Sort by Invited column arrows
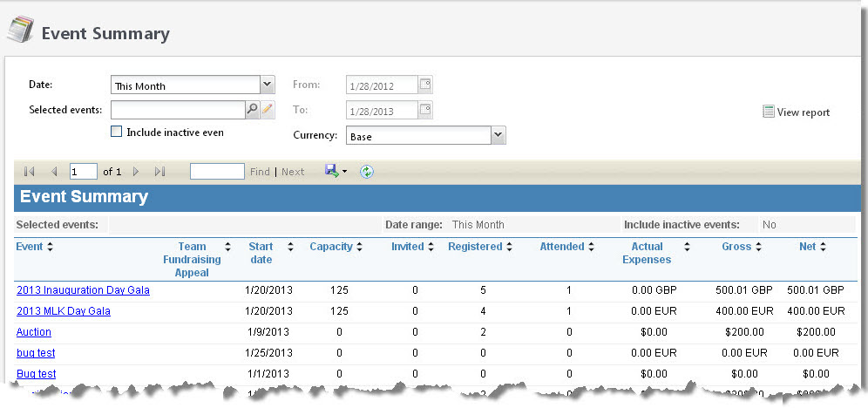 click(x=431, y=247)
